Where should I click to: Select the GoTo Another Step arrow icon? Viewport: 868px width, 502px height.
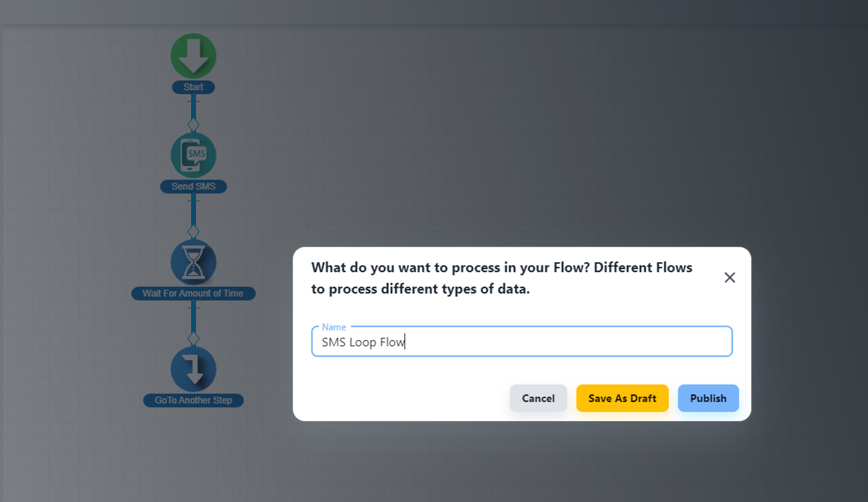(194, 369)
